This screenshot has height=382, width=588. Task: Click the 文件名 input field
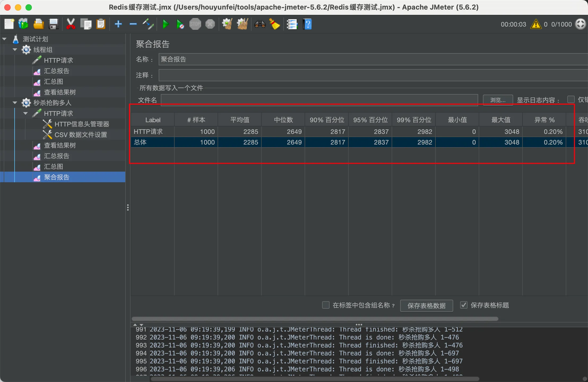click(319, 100)
